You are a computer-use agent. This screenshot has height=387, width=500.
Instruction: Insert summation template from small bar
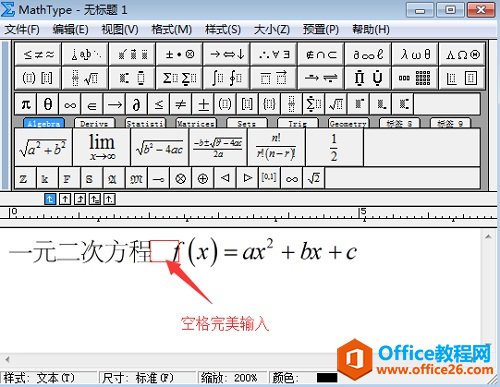(313, 105)
